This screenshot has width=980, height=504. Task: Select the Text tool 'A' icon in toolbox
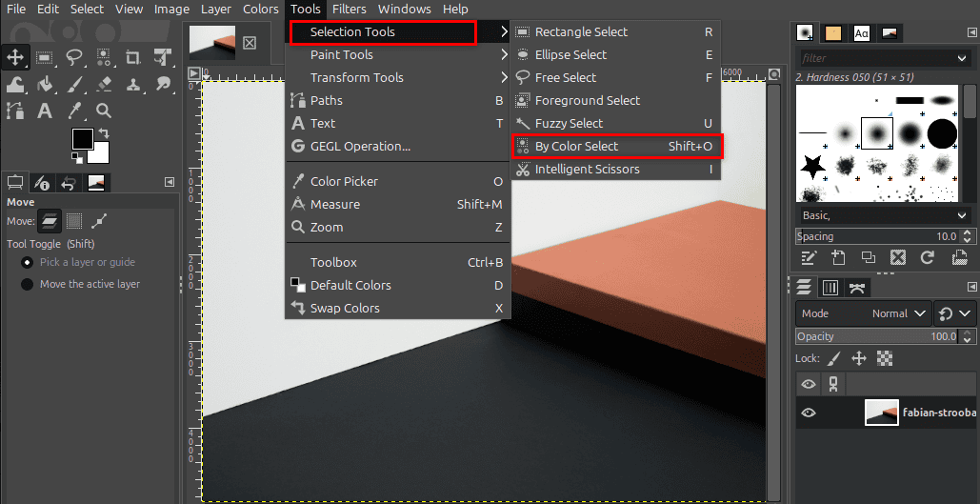point(45,111)
